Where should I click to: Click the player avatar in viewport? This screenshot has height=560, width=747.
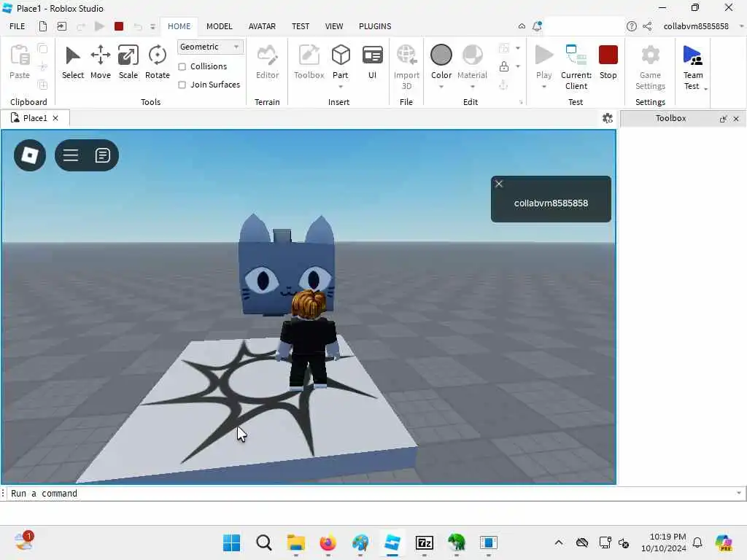(x=309, y=341)
